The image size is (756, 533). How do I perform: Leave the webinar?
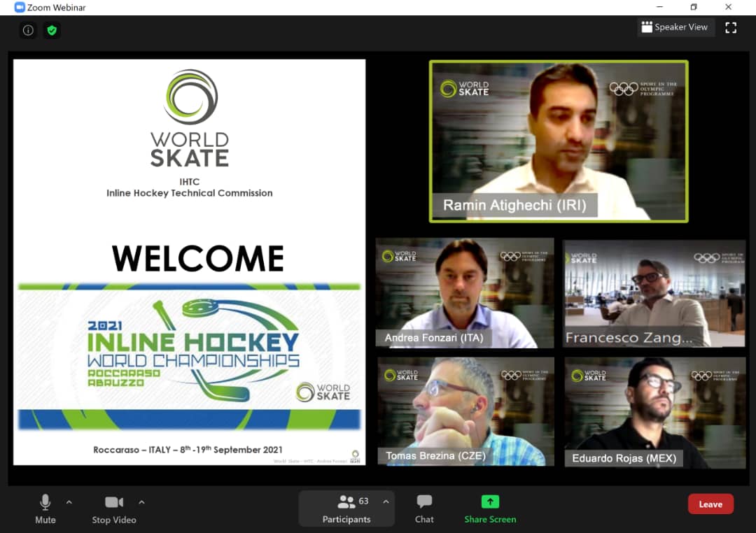710,504
